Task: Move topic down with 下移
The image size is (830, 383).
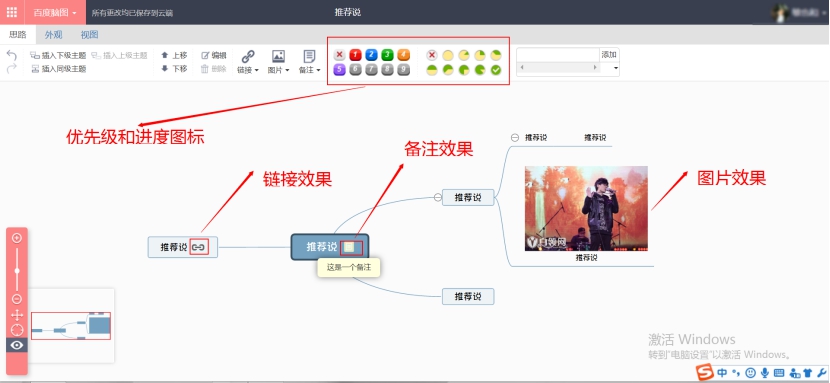Action: point(174,69)
